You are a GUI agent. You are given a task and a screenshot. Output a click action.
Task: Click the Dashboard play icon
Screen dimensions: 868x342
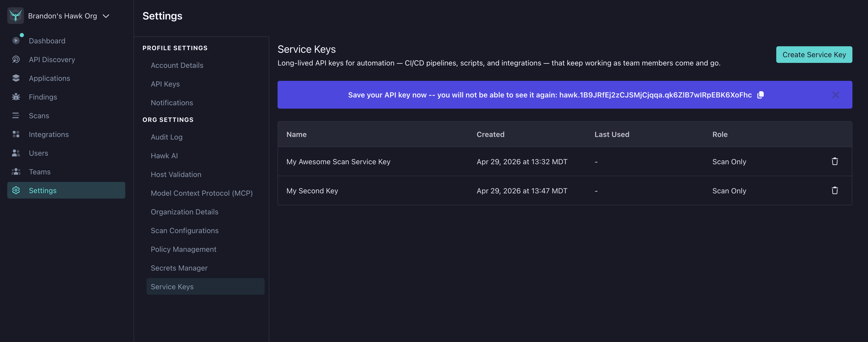coord(16,41)
